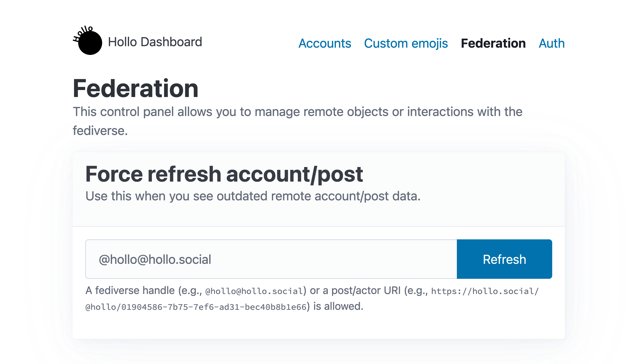Image resolution: width=637 pixels, height=364 pixels.
Task: Open the Accounts page
Action: [x=324, y=43]
